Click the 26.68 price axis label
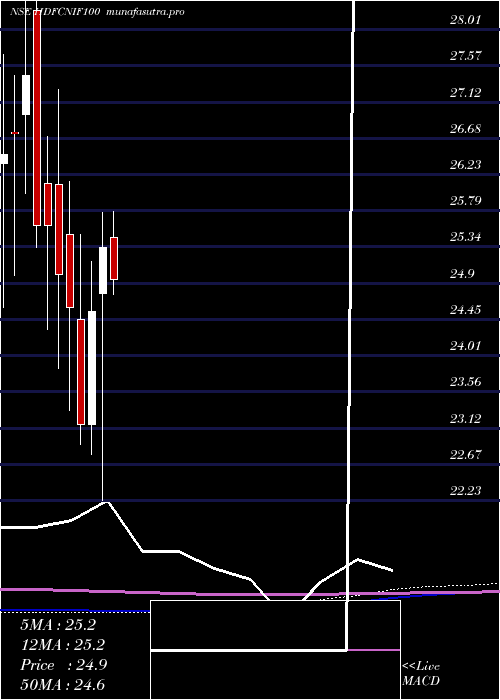 coord(466,129)
